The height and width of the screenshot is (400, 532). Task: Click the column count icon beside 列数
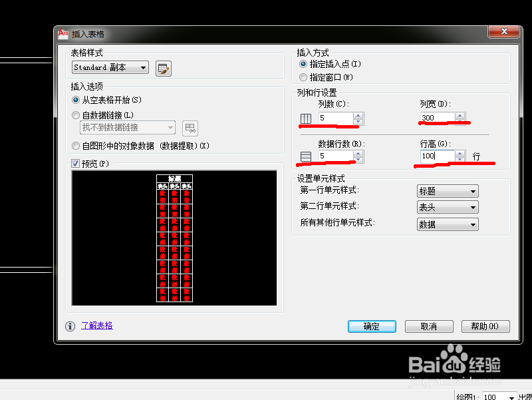point(306,118)
